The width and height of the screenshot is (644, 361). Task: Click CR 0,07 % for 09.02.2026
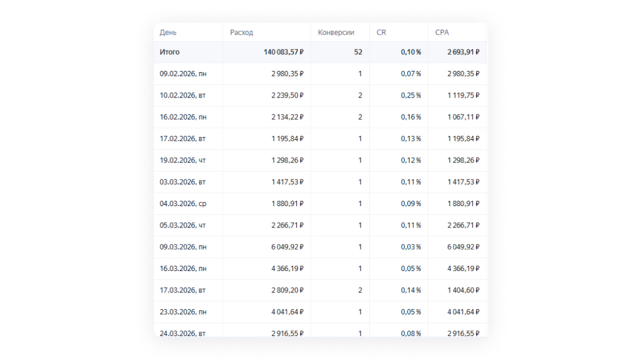pos(411,74)
